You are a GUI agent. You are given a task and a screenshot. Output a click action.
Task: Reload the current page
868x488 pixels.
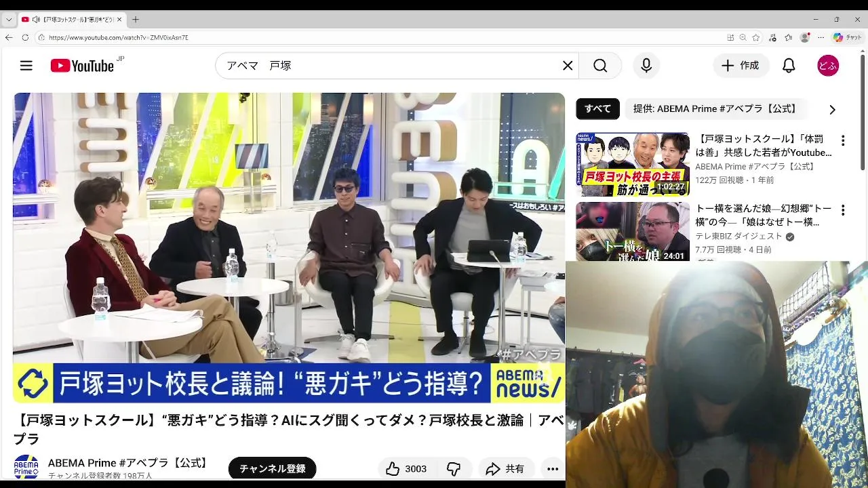coord(25,37)
